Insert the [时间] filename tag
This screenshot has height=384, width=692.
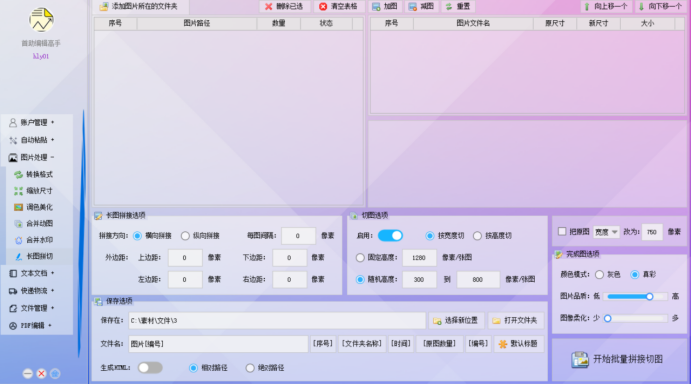pyautogui.click(x=401, y=344)
